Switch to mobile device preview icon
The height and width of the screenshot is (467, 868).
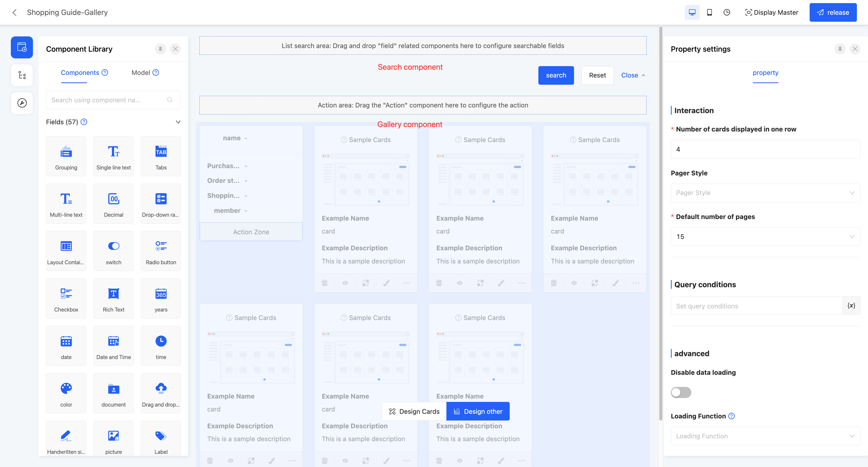click(x=709, y=12)
